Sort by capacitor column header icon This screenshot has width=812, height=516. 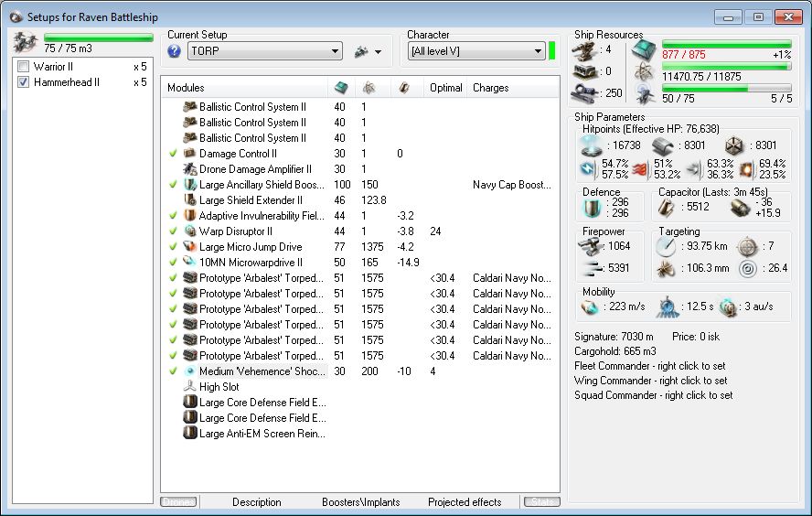tap(404, 88)
